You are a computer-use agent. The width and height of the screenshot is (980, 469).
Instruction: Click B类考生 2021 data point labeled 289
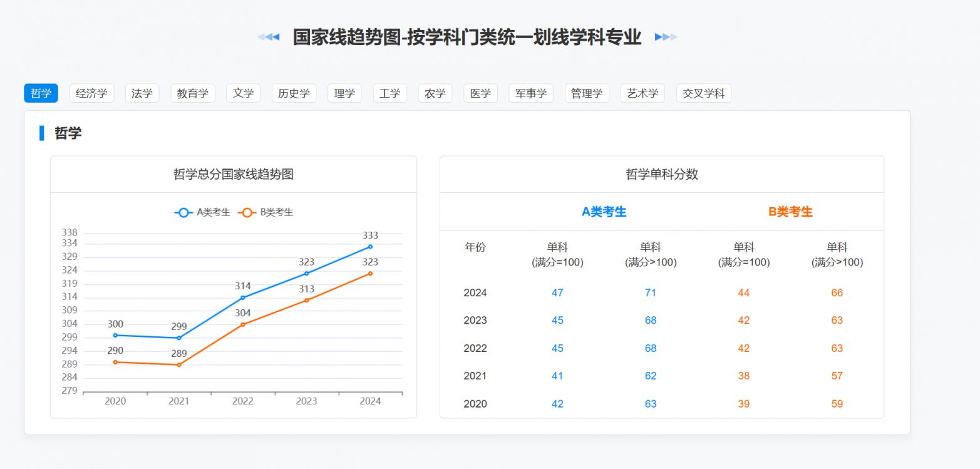point(179,365)
